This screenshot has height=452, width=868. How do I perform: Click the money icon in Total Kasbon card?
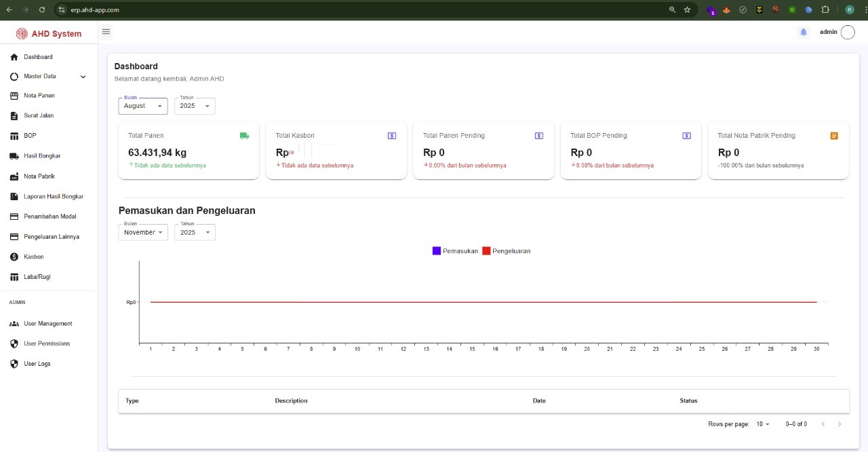392,136
